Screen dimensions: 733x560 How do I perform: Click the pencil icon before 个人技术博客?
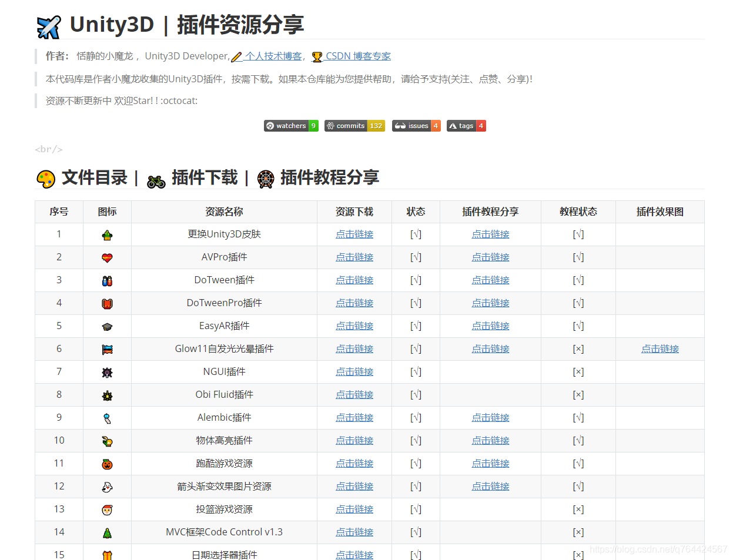point(236,57)
